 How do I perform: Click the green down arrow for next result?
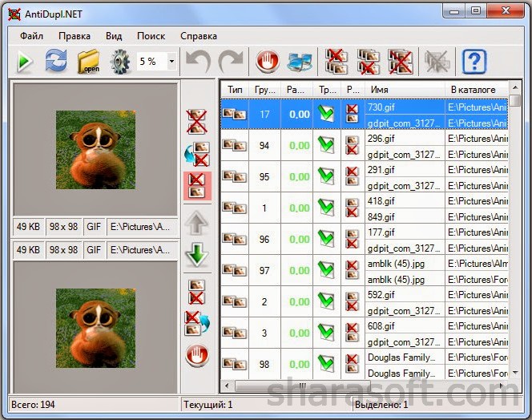197,253
